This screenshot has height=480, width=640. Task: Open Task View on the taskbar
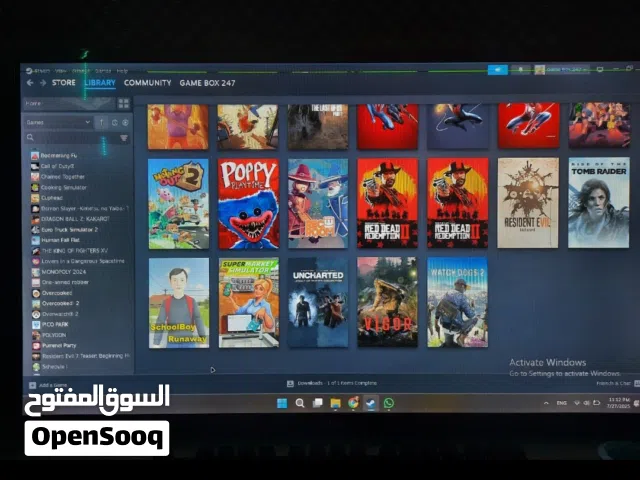click(318, 403)
